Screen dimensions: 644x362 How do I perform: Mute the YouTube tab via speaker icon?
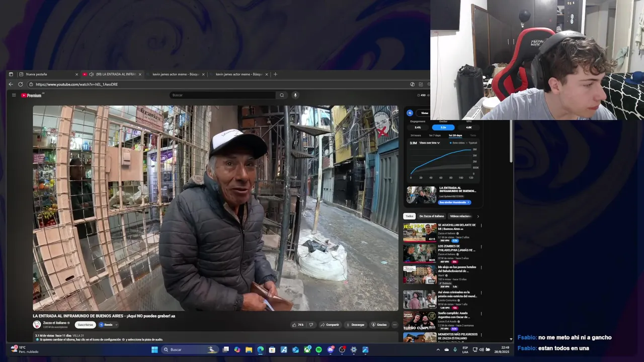pos(91,74)
